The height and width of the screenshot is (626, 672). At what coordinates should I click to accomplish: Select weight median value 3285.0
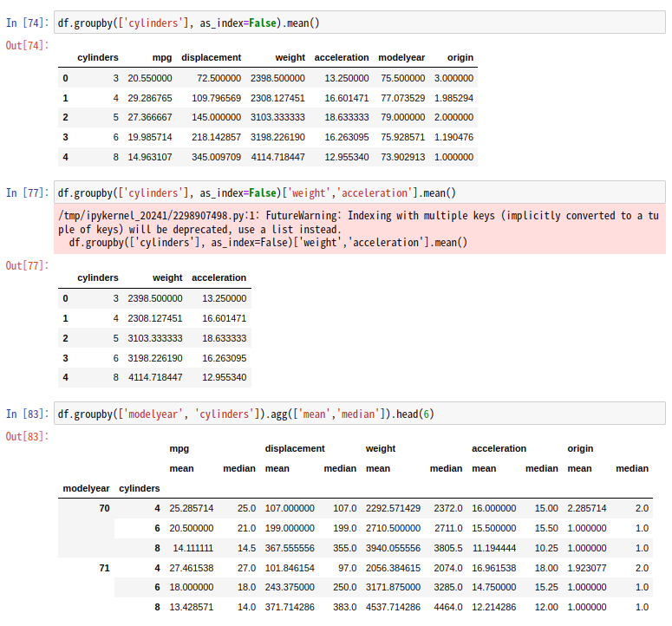click(x=448, y=587)
